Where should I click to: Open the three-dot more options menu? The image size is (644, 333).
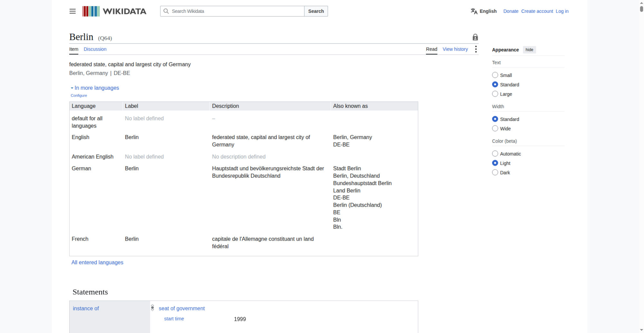(x=476, y=49)
